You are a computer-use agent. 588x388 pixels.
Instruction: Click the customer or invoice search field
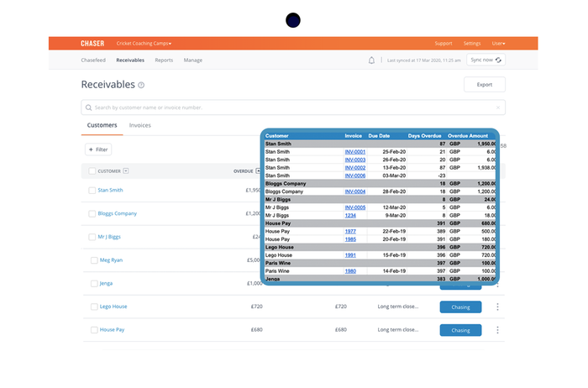coord(293,107)
